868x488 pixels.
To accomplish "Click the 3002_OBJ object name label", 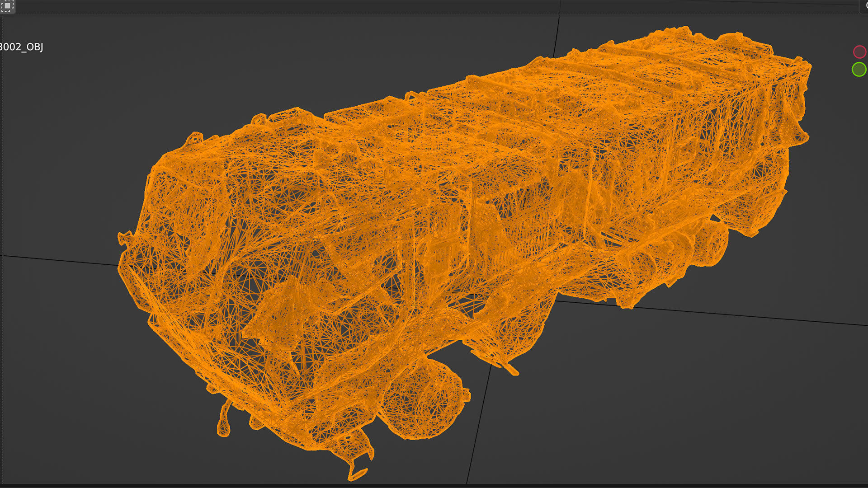I will point(22,47).
